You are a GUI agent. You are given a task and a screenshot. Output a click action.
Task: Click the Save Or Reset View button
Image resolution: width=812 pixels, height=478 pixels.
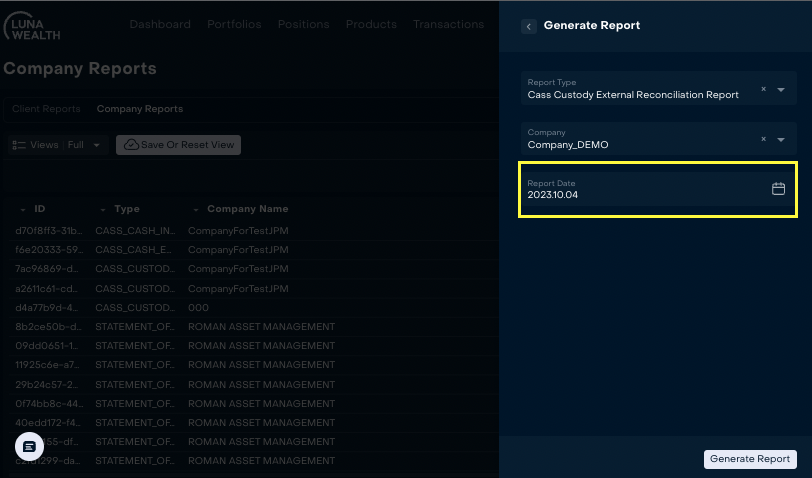(178, 145)
